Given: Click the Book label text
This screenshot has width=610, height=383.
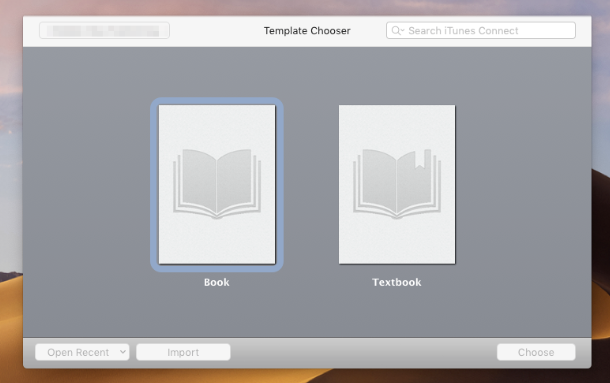Looking at the screenshot, I should tap(217, 282).
